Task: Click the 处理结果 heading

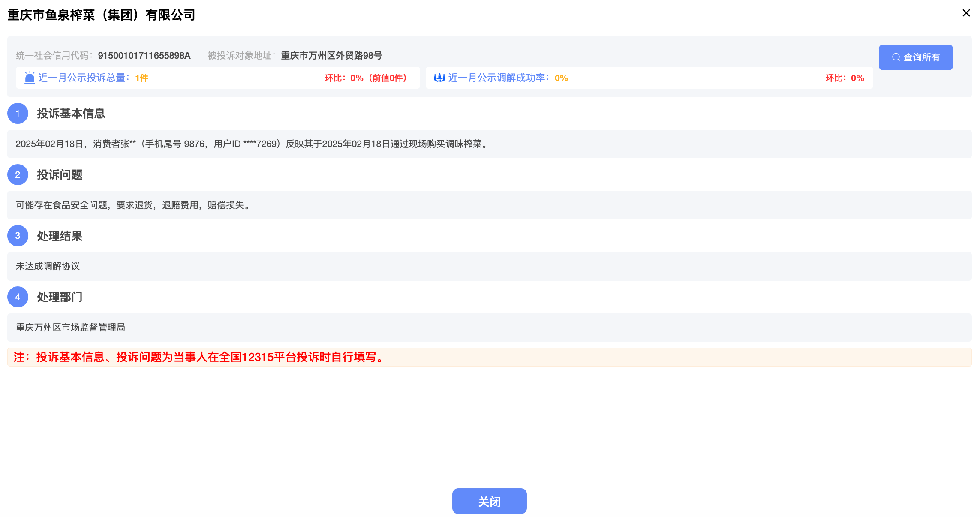Action: pos(60,236)
